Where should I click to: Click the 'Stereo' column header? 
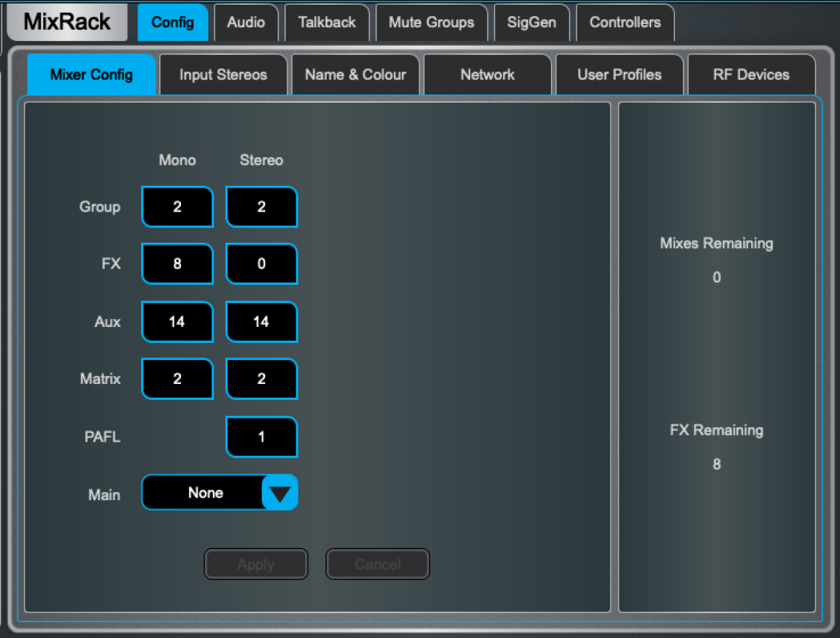[x=261, y=160]
